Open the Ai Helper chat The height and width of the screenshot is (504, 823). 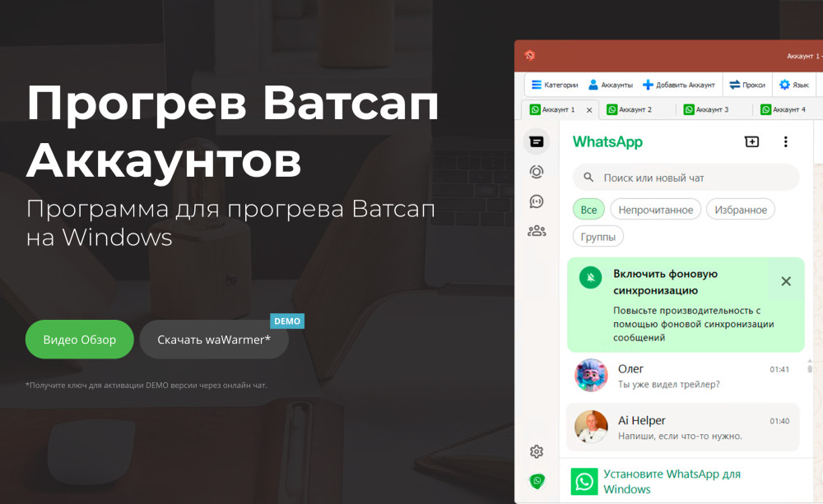(x=683, y=428)
